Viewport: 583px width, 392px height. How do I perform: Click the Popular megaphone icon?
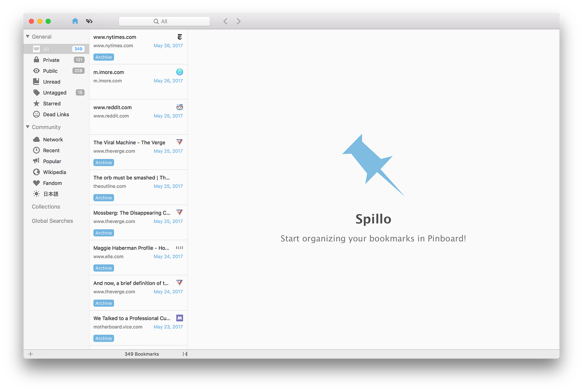[x=37, y=161]
